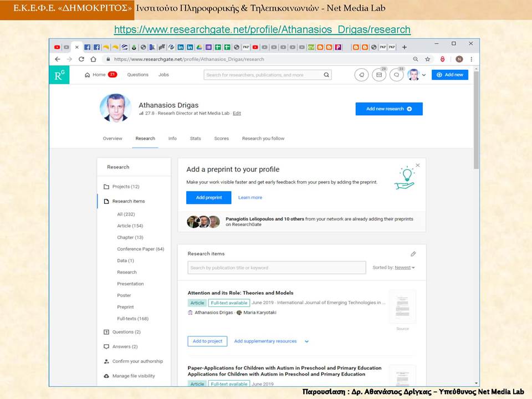Open Answers (2) in the sidebar

(x=125, y=347)
